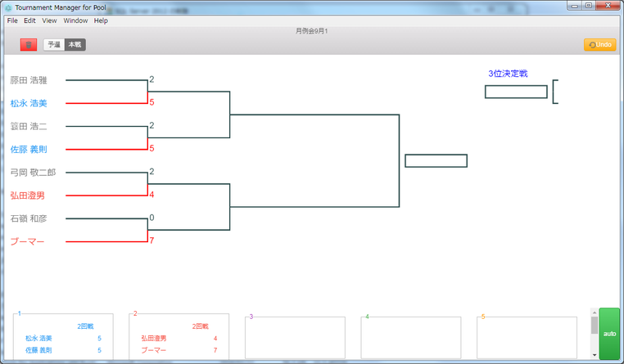Select player ブーマー in bracket

click(28, 241)
